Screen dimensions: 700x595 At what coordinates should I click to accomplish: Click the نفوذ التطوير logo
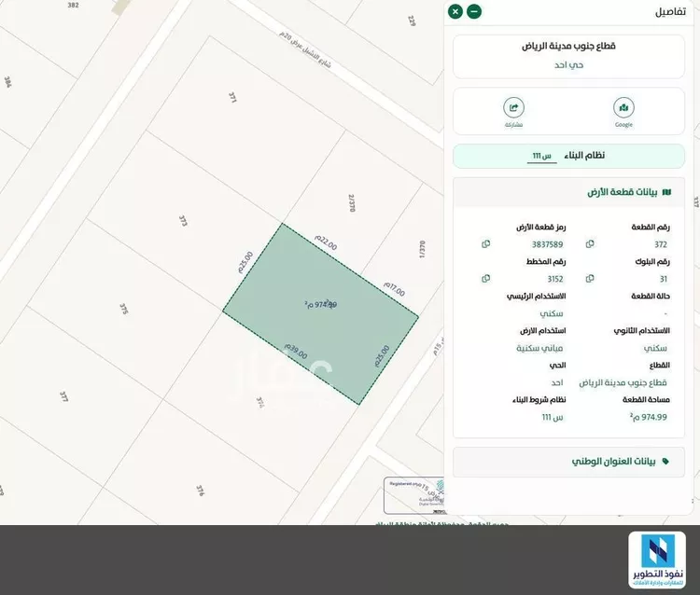pyautogui.click(x=657, y=560)
